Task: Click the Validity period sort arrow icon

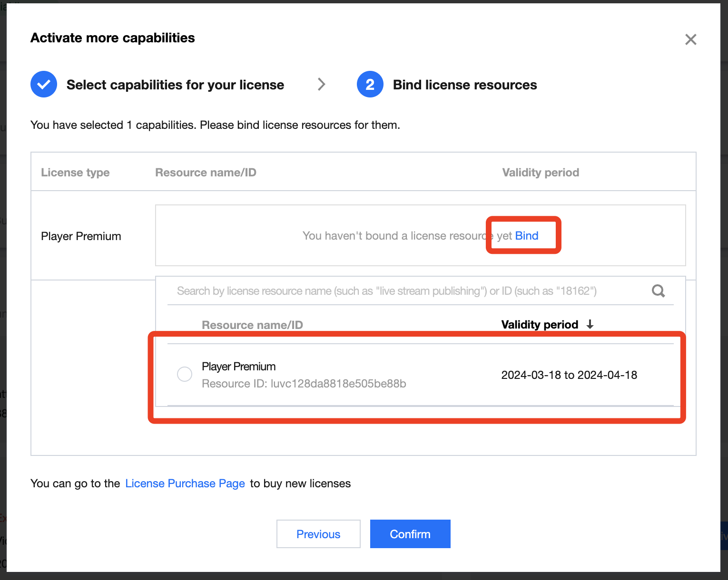Action: [590, 325]
